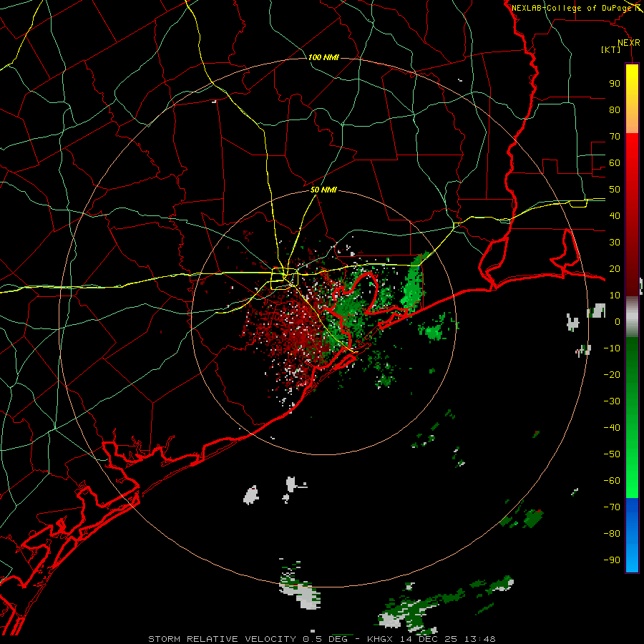Click the STORM RELATIVE VELOCITY caption text
The image size is (644, 644).
point(222,639)
